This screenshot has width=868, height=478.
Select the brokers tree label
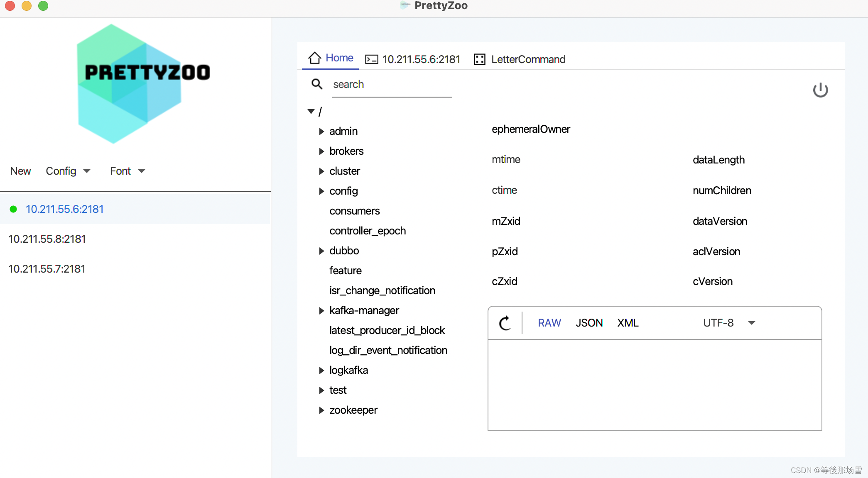(x=346, y=151)
